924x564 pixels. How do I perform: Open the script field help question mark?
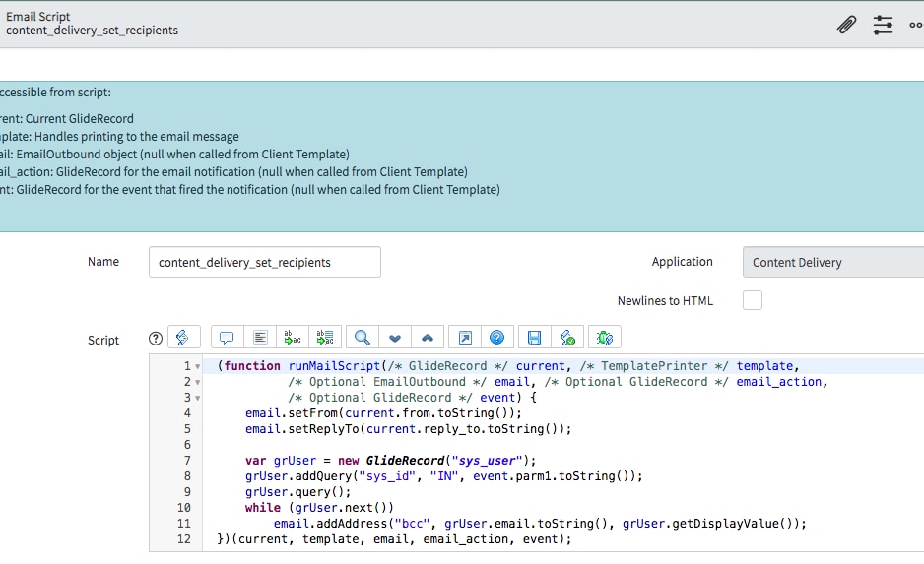coord(156,338)
